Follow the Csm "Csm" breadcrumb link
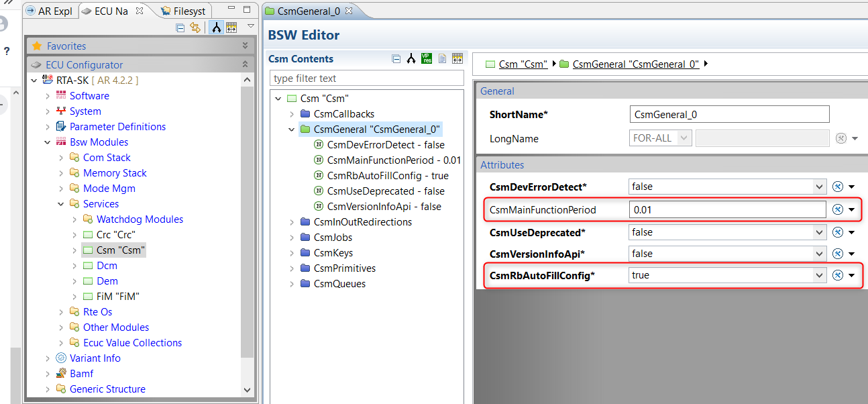This screenshot has width=868, height=404. tap(523, 64)
